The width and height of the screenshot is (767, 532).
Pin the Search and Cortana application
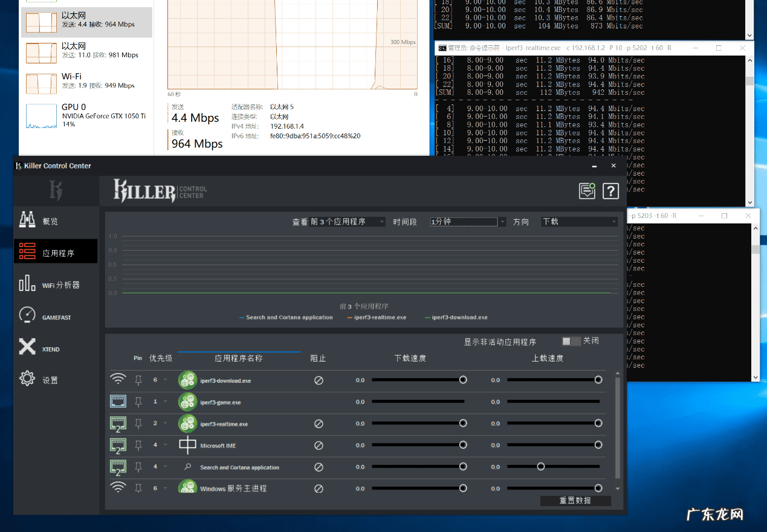[138, 467]
